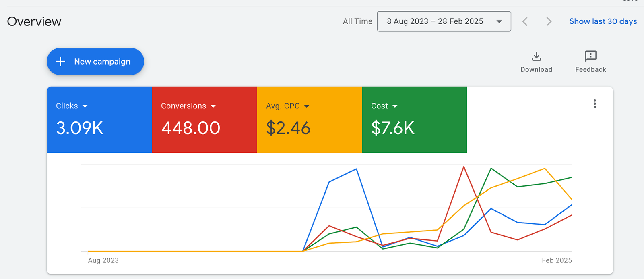Click the New campaign button label
This screenshot has height=279, width=644.
click(102, 62)
